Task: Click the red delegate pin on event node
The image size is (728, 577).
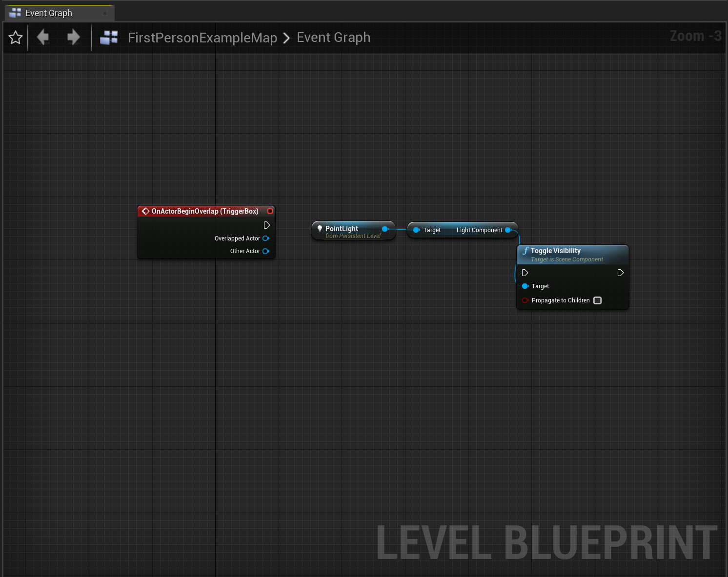Action: point(270,211)
